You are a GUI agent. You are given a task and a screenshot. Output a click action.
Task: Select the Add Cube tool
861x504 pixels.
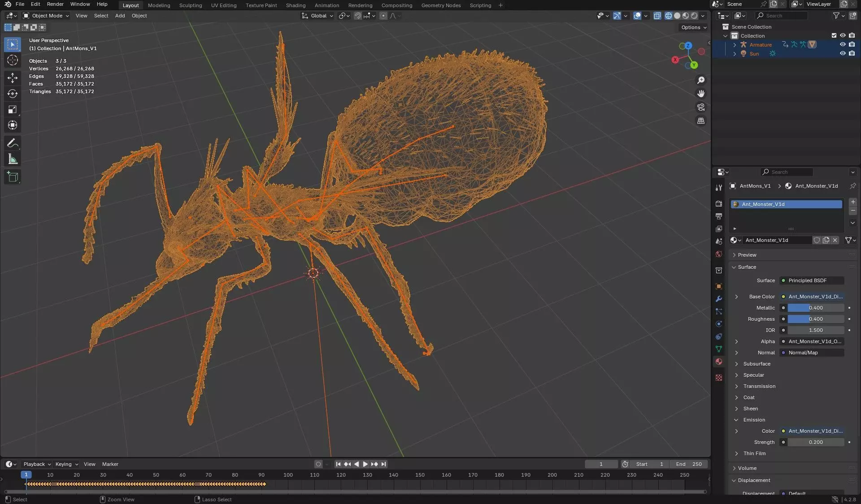(x=13, y=177)
